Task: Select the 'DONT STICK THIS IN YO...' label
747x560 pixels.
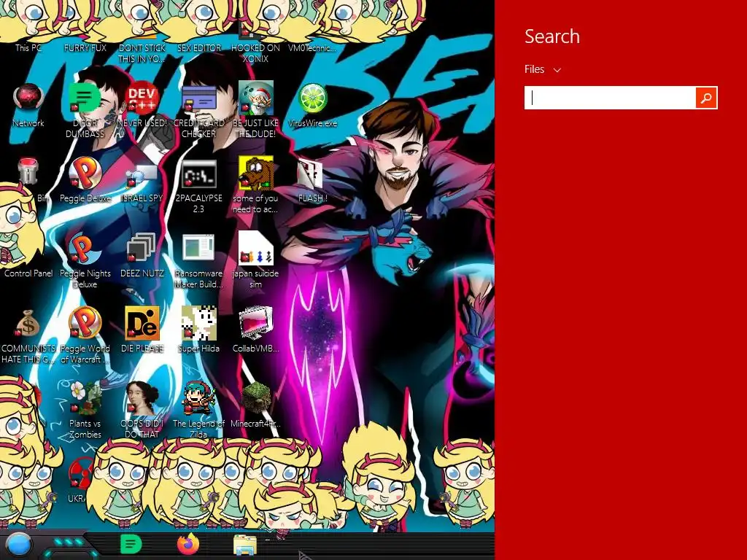Action: (x=142, y=53)
